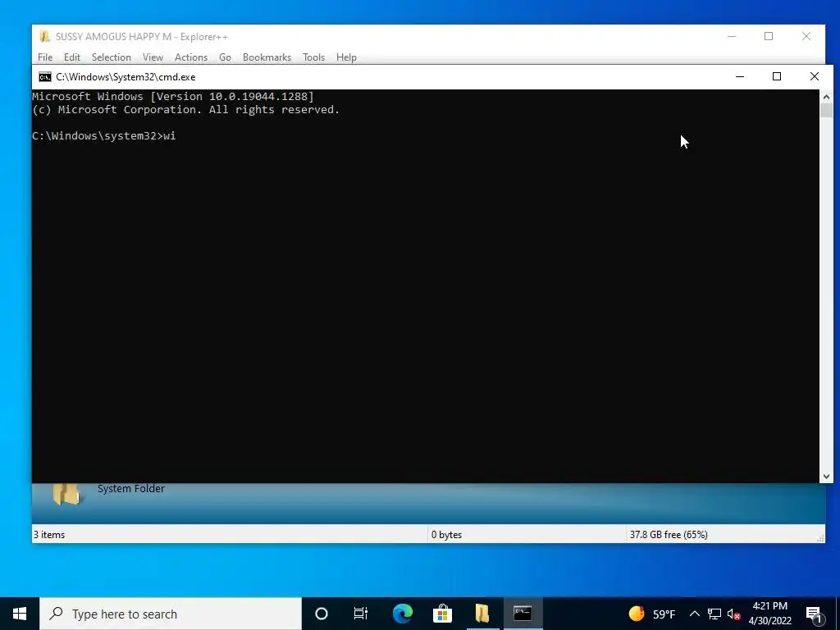This screenshot has width=840, height=630.
Task: Open the Selection menu in Explorer++
Action: [111, 57]
